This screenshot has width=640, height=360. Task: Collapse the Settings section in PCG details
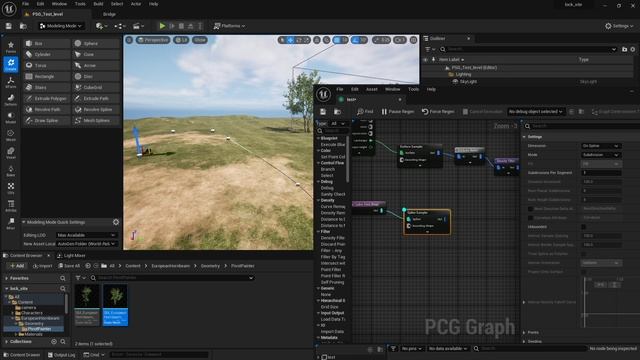tap(524, 137)
